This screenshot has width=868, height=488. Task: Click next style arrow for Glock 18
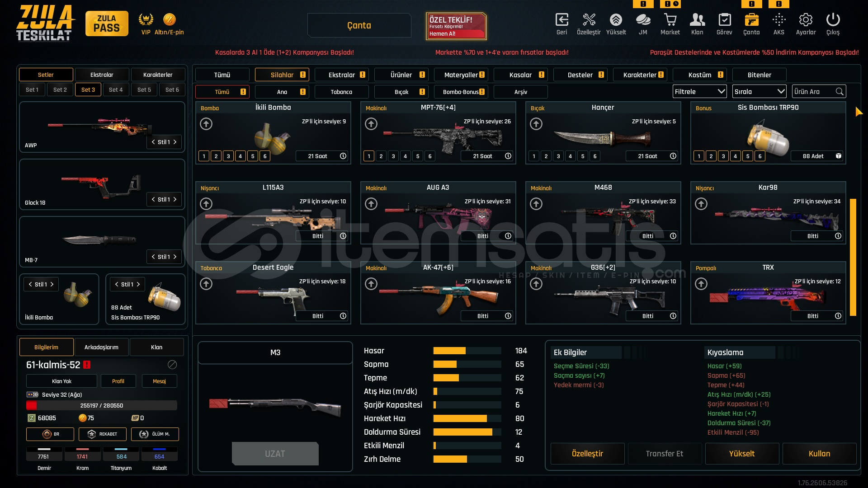pos(175,199)
